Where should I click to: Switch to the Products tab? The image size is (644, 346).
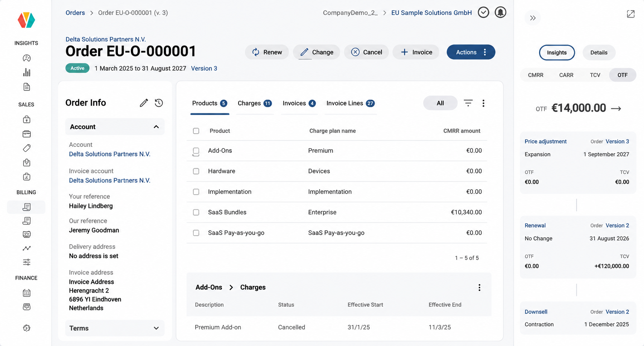(x=210, y=104)
